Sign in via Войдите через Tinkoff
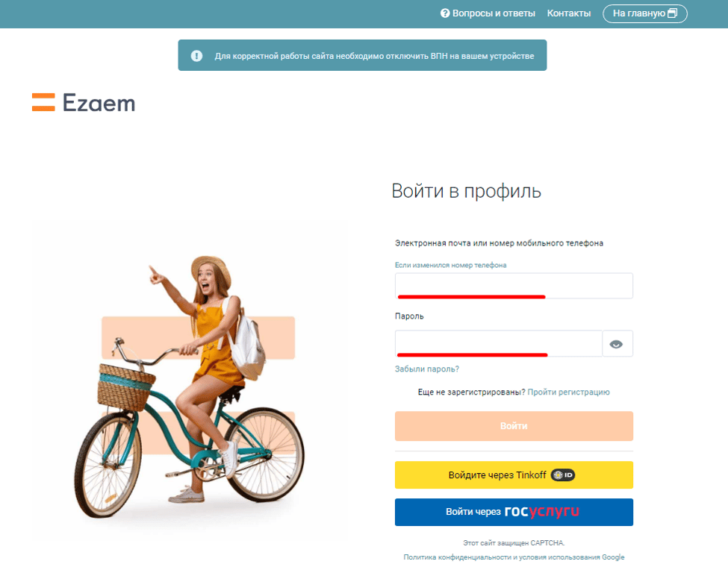 coord(514,475)
